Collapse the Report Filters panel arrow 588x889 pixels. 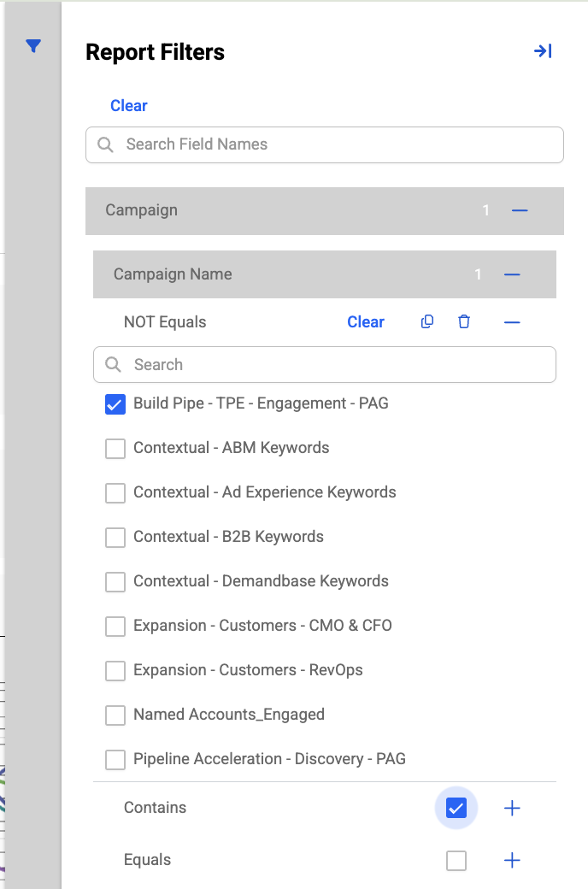[543, 51]
